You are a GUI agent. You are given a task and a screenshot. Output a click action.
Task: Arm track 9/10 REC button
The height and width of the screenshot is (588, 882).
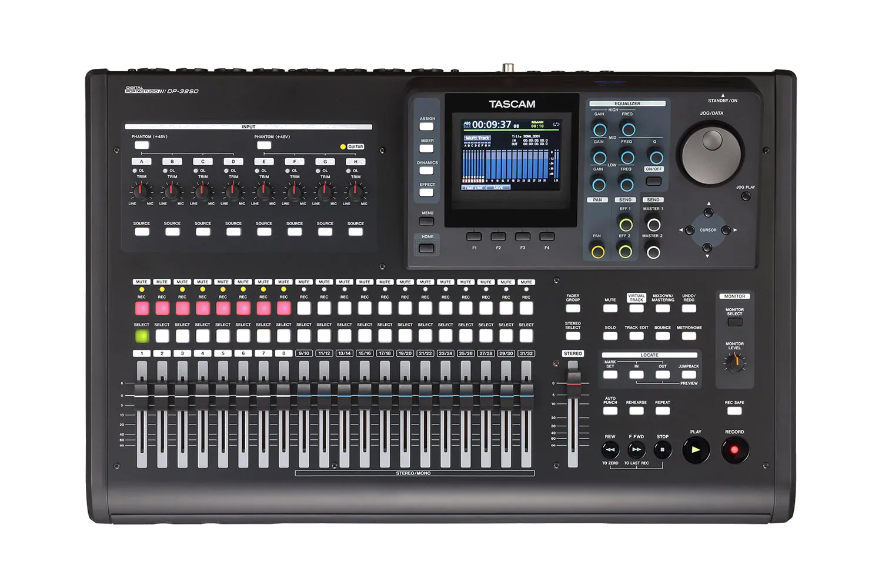(x=304, y=308)
